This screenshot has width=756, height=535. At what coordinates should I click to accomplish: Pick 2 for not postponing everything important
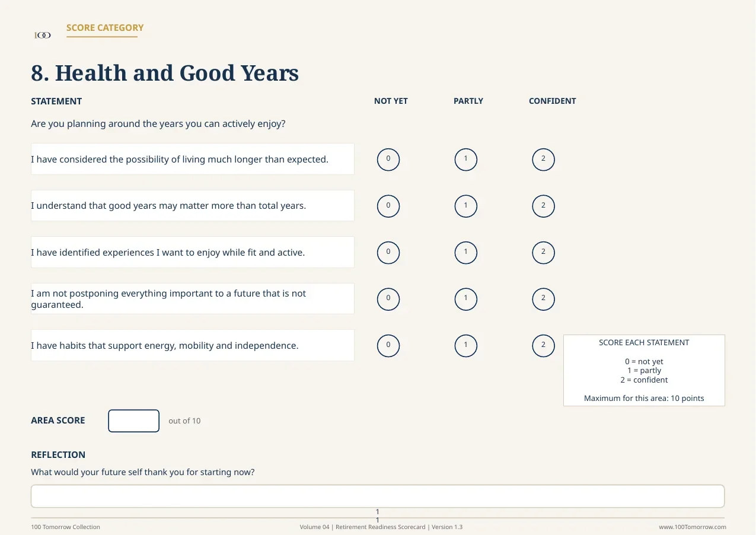[543, 299]
